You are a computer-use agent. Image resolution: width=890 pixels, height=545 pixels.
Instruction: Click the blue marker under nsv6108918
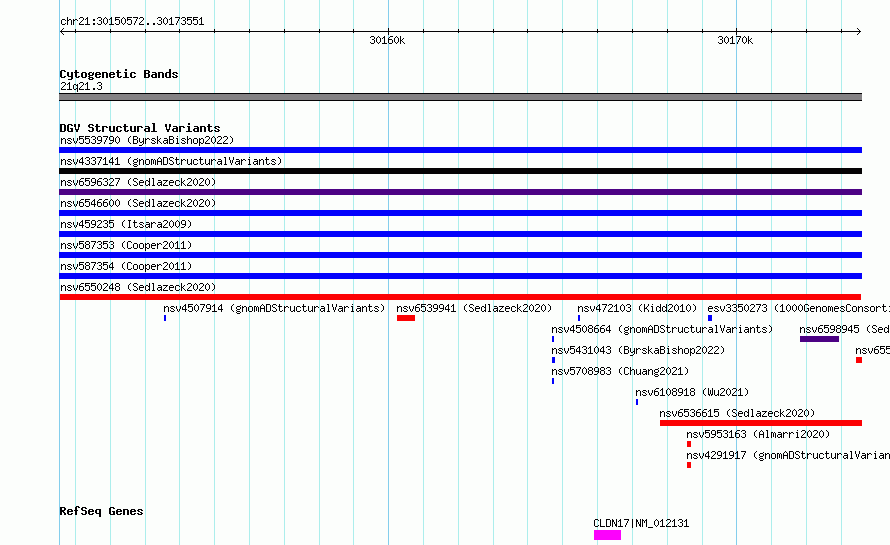637,402
